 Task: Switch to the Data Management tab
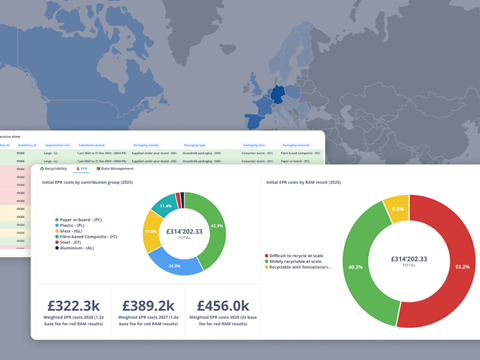pos(115,169)
